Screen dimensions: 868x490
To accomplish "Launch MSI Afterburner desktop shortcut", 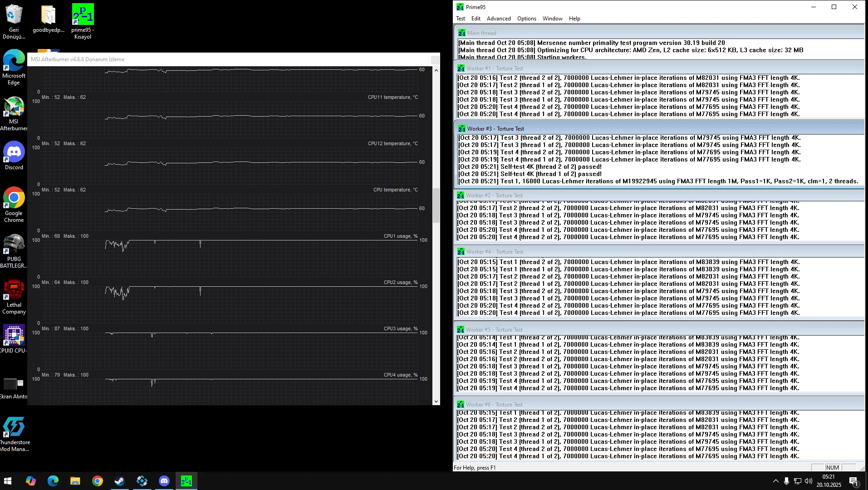I will pyautogui.click(x=14, y=113).
